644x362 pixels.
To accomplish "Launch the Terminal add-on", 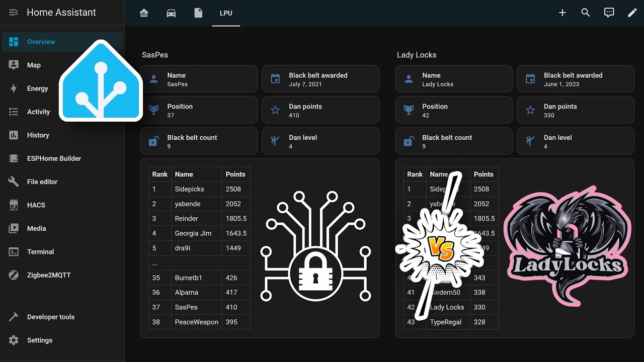I will click(62, 251).
